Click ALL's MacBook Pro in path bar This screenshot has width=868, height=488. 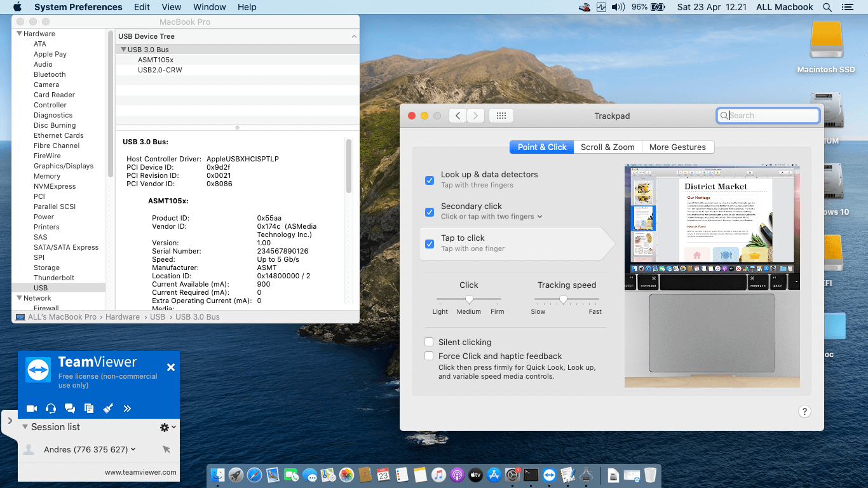(x=62, y=316)
